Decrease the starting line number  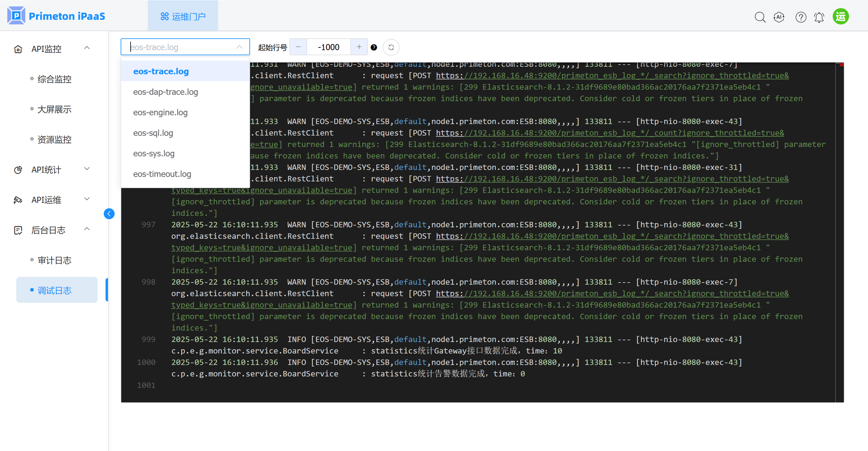click(x=298, y=47)
